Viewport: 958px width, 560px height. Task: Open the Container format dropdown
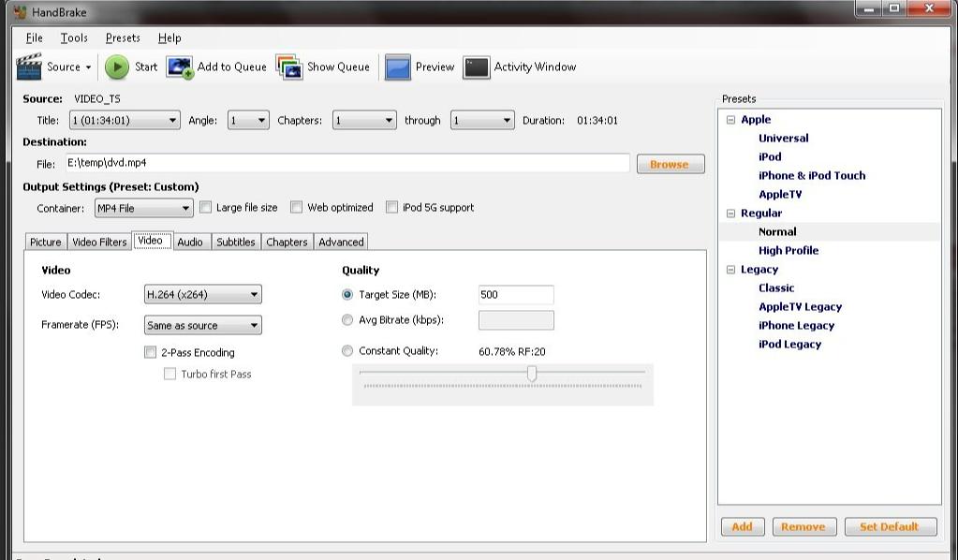point(143,208)
